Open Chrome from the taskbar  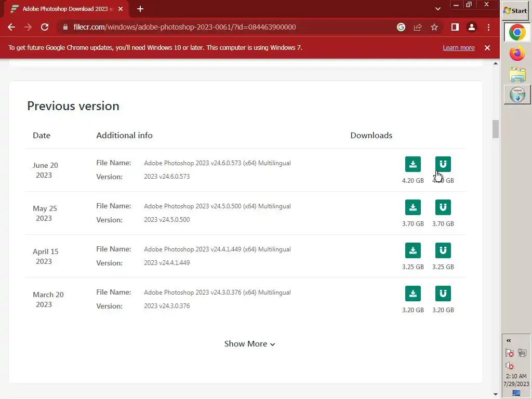click(x=517, y=33)
